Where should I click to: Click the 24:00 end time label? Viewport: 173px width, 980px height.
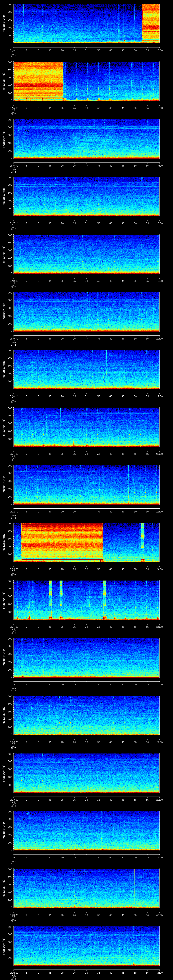tap(159, 569)
